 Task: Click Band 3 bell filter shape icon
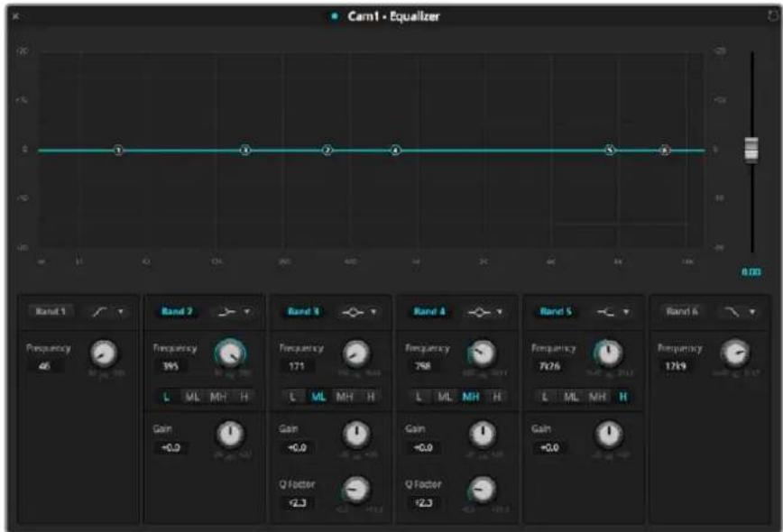[x=353, y=312]
